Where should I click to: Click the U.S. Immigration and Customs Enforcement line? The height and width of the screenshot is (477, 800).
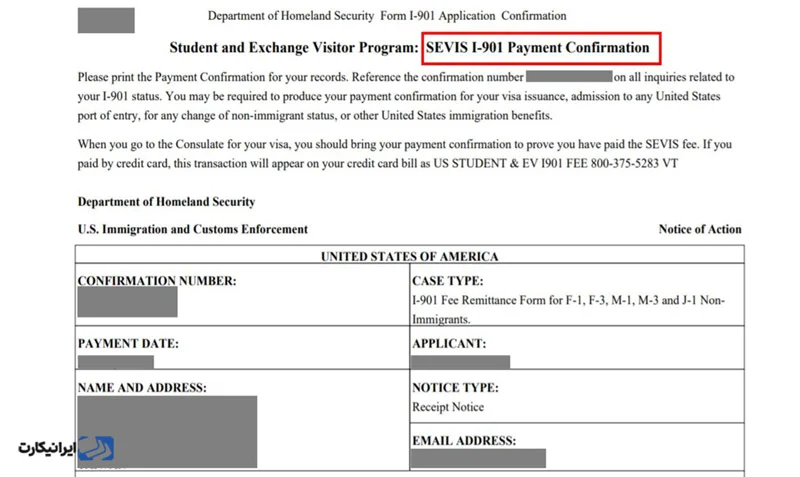192,229
